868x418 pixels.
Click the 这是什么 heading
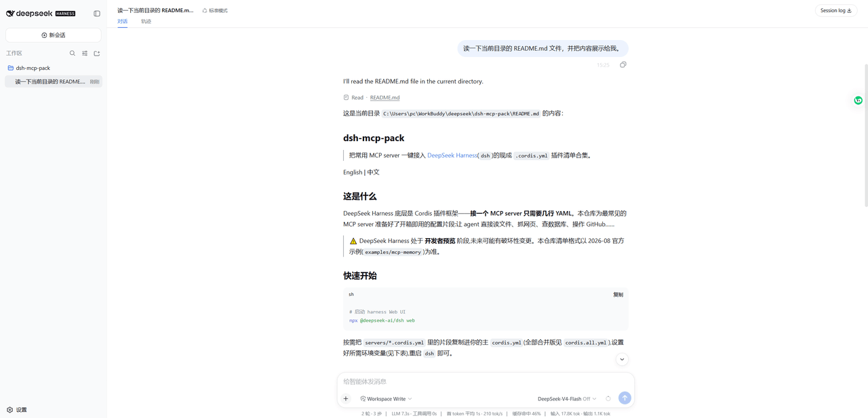359,196
